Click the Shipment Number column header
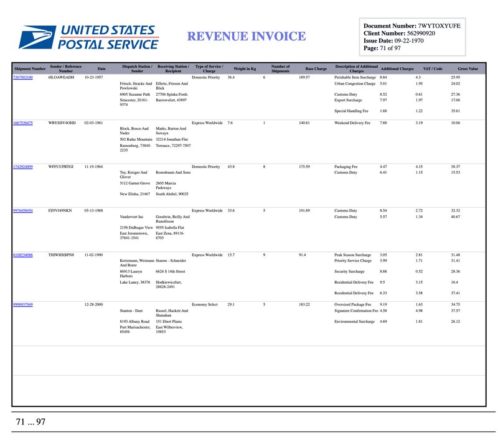The width and height of the screenshot is (498, 448). point(29,68)
